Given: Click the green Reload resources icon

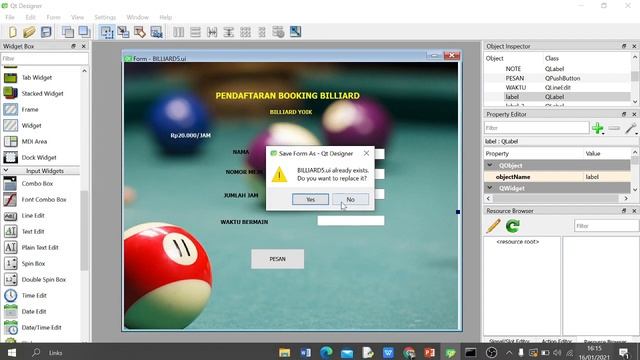Looking at the screenshot, I should pyautogui.click(x=513, y=226).
